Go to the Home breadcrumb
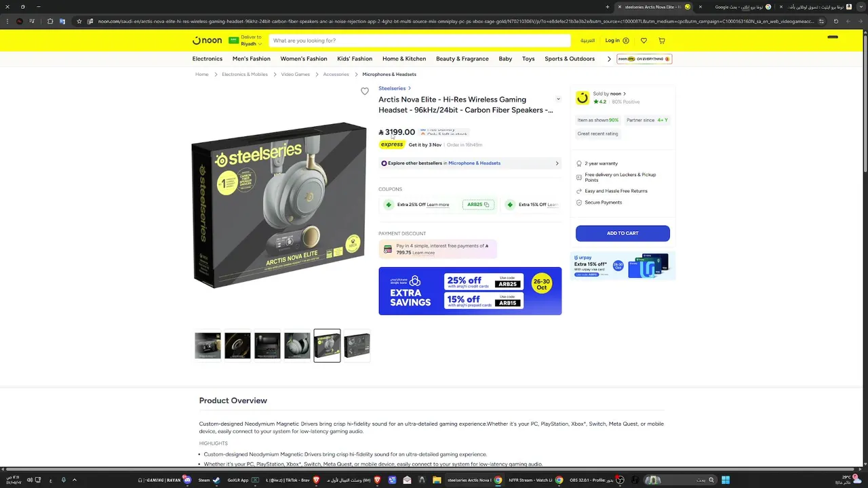 tap(202, 75)
